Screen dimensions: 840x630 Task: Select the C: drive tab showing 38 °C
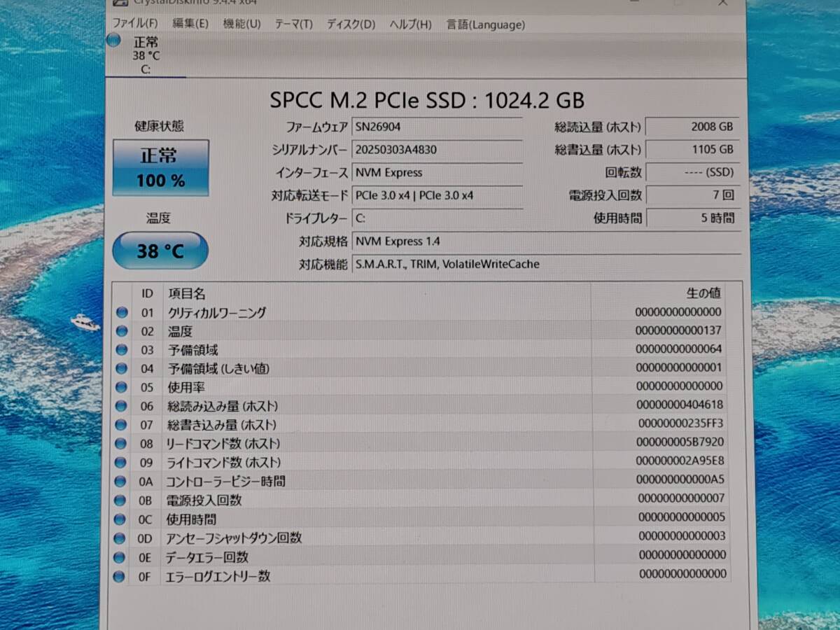coord(145,56)
